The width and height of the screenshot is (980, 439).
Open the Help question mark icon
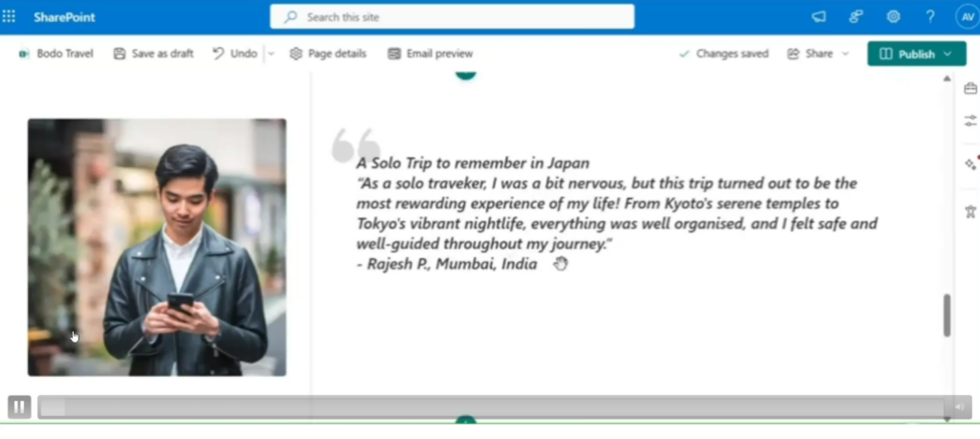pyautogui.click(x=930, y=17)
